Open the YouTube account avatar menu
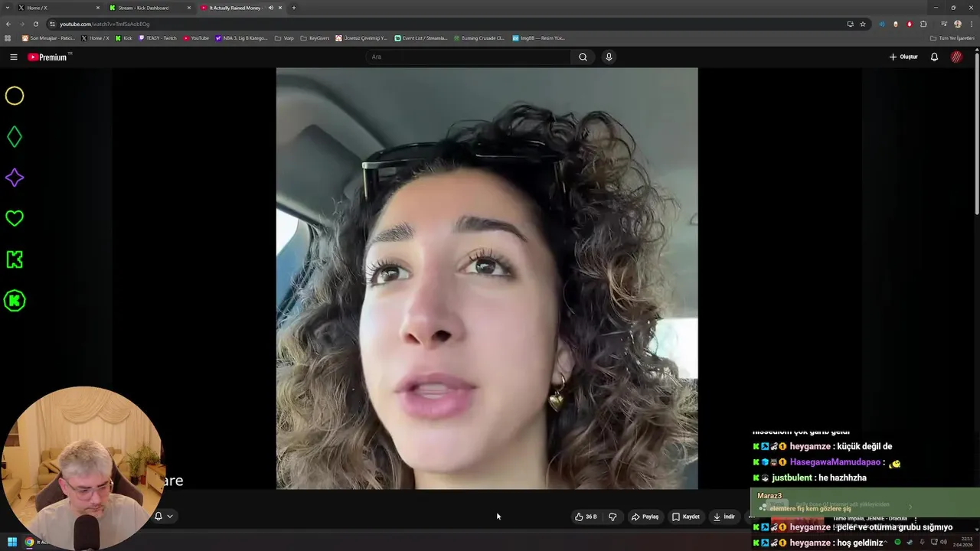 956,57
